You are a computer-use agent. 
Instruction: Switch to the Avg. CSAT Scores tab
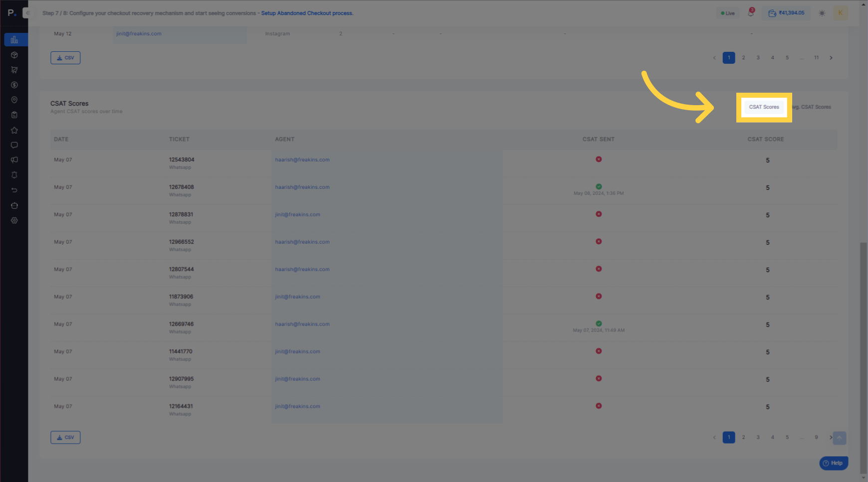click(x=812, y=107)
